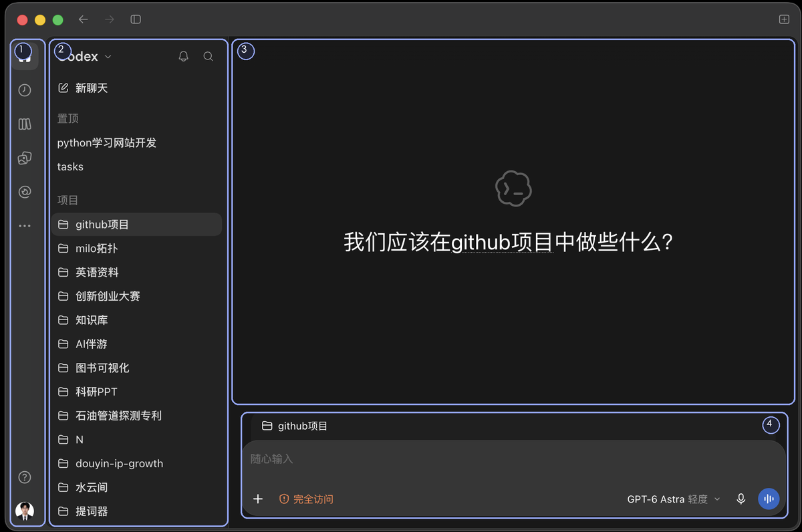Image resolution: width=802 pixels, height=532 pixels.
Task: Click the blue voice waveform button
Action: 769,499
